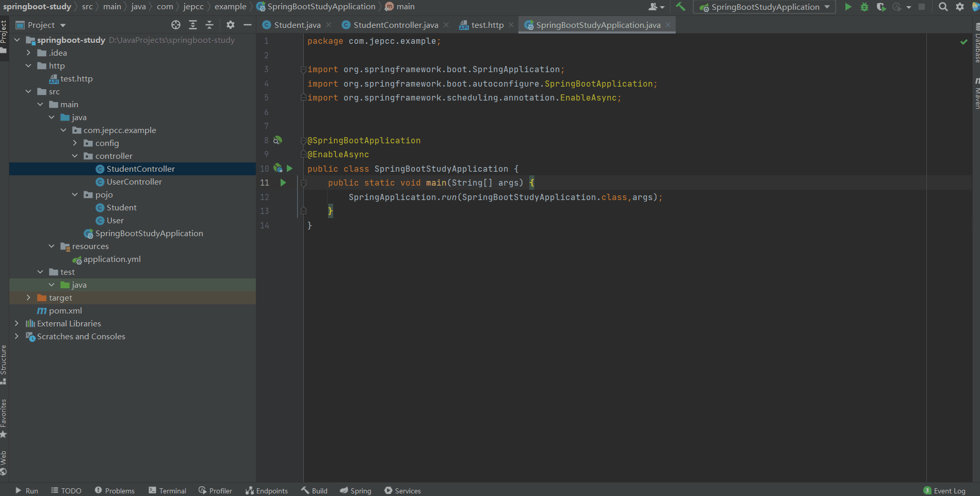This screenshot has height=496, width=980.
Task: Open Search Everywhere magnifier icon
Action: 943,7
